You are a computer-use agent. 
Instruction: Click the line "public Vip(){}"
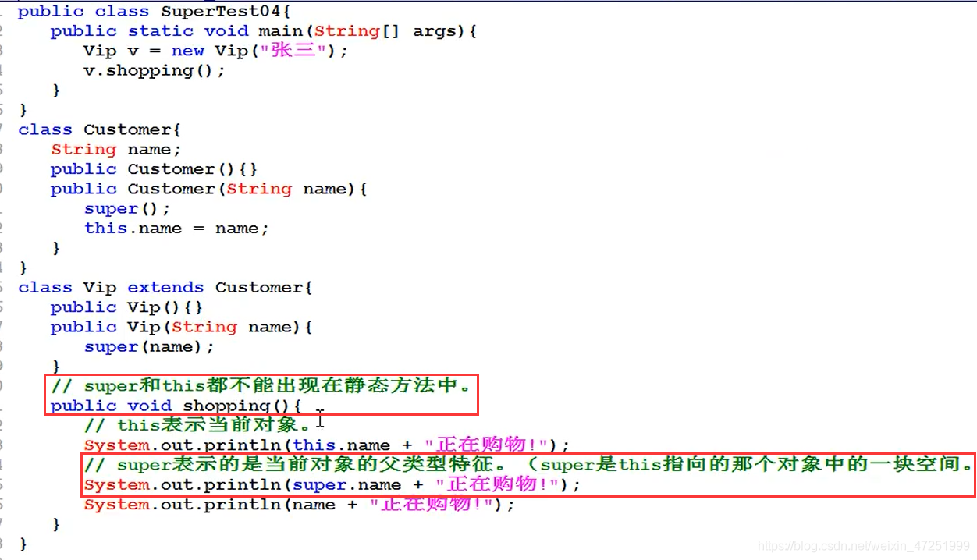click(x=127, y=307)
